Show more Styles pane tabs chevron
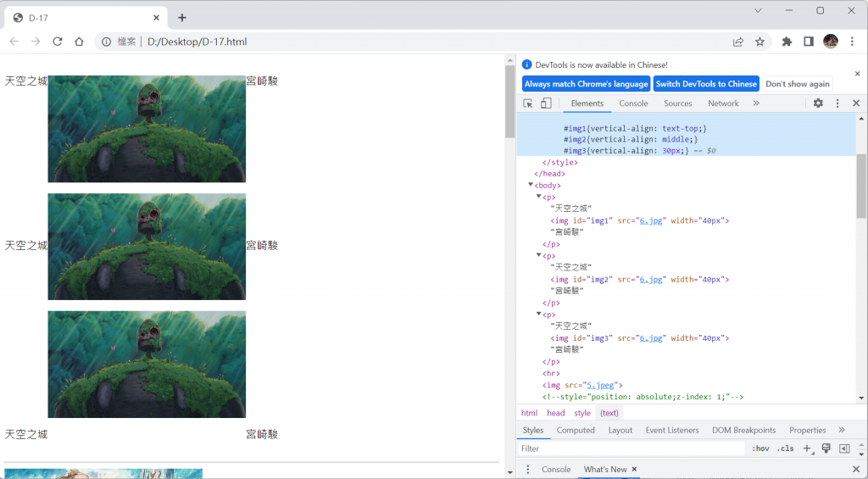 point(842,431)
